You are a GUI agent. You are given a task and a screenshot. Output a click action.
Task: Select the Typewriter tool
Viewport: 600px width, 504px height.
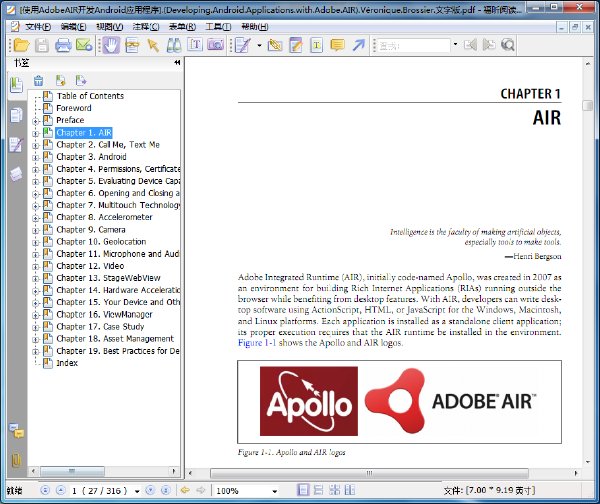pyautogui.click(x=195, y=45)
